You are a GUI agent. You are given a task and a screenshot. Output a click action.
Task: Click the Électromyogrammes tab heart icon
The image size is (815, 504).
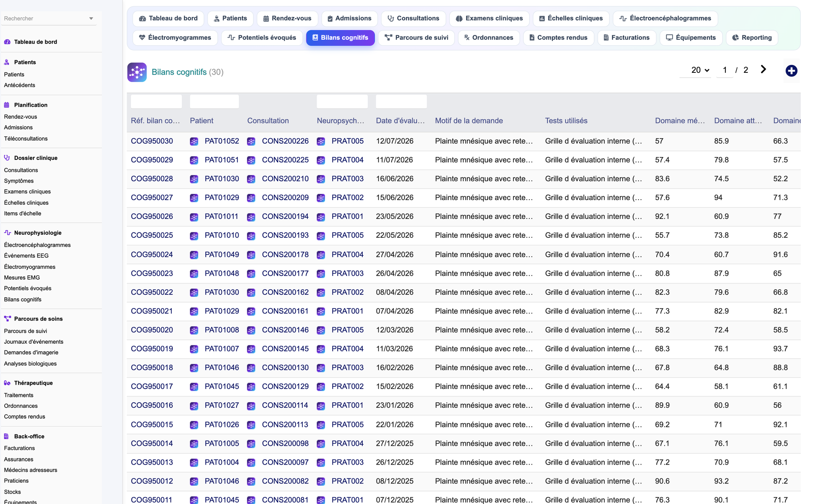pyautogui.click(x=142, y=38)
